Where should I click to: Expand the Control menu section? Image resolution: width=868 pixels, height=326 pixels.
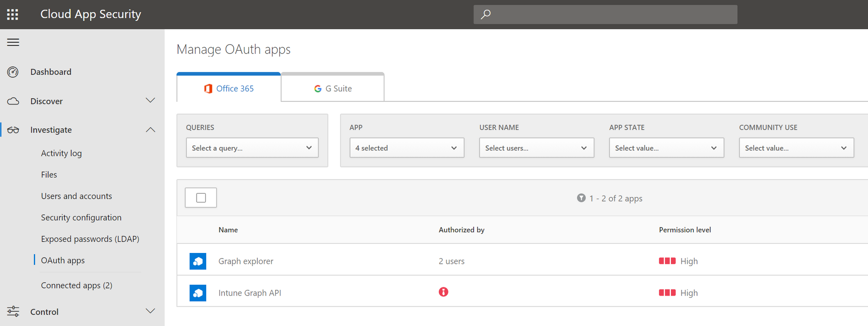point(150,311)
